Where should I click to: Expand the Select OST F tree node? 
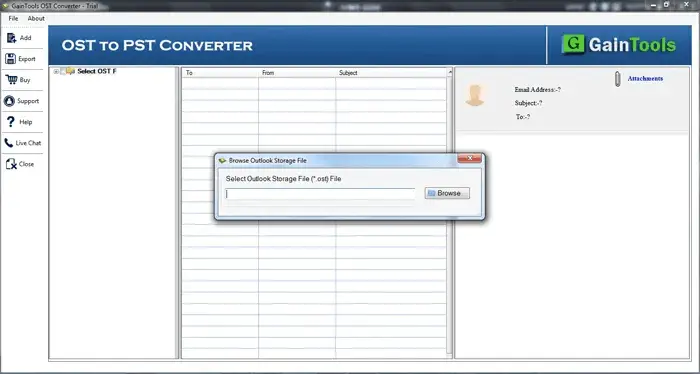(56, 71)
